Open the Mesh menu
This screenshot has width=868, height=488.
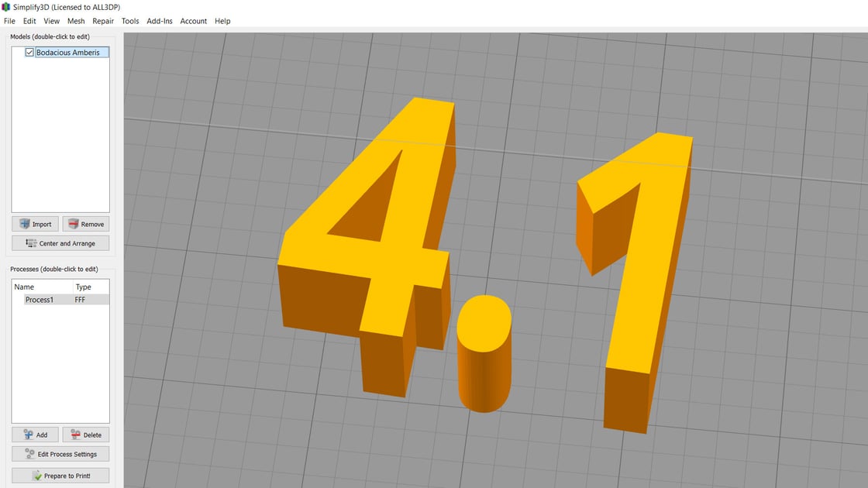coord(75,21)
